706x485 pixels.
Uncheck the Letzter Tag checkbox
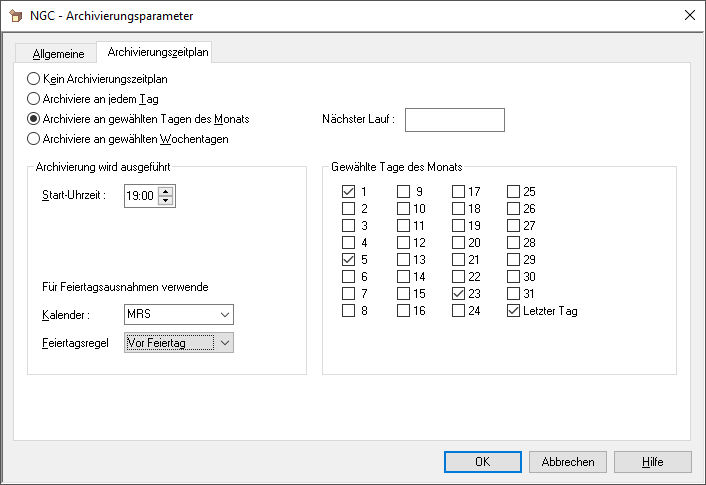pos(514,311)
